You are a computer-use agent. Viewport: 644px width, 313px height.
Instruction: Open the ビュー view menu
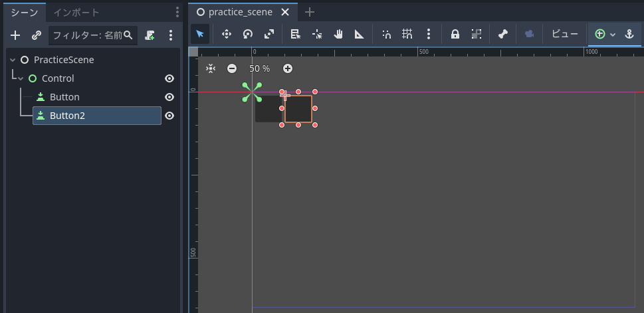point(565,34)
